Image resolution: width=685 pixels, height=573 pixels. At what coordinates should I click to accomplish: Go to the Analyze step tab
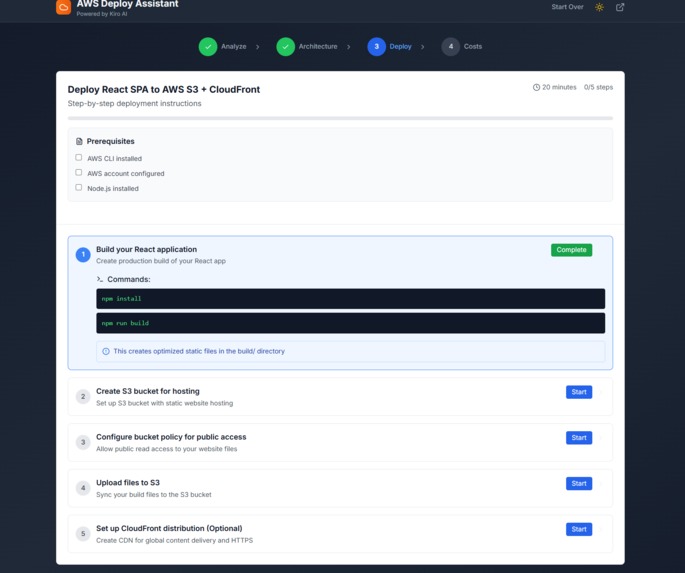(222, 47)
